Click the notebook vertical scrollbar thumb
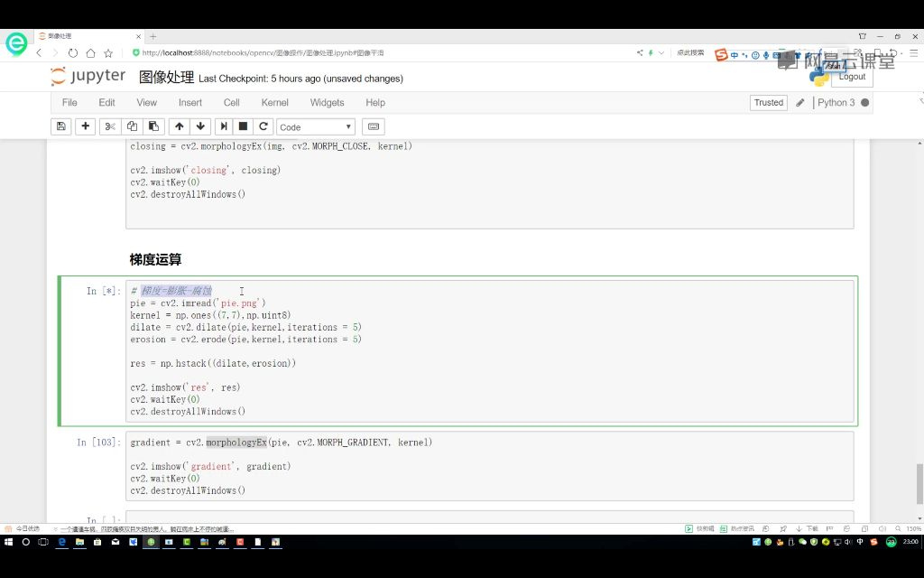 pyautogui.click(x=919, y=484)
